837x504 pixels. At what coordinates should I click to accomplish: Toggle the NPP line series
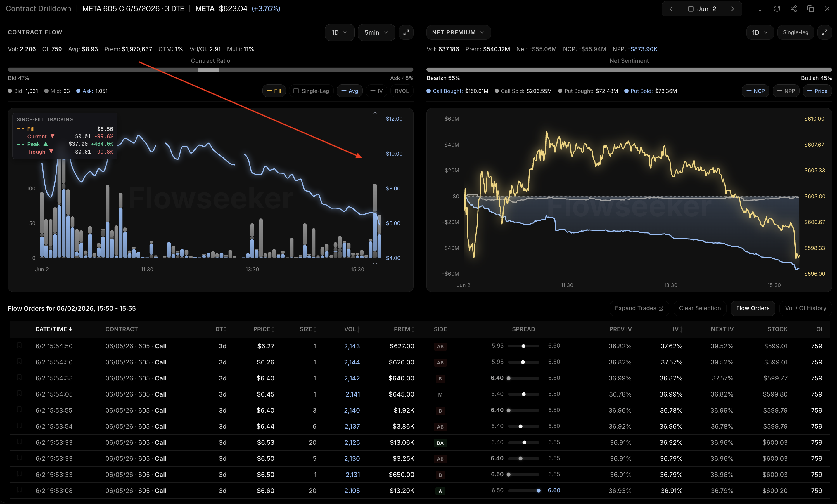point(786,91)
